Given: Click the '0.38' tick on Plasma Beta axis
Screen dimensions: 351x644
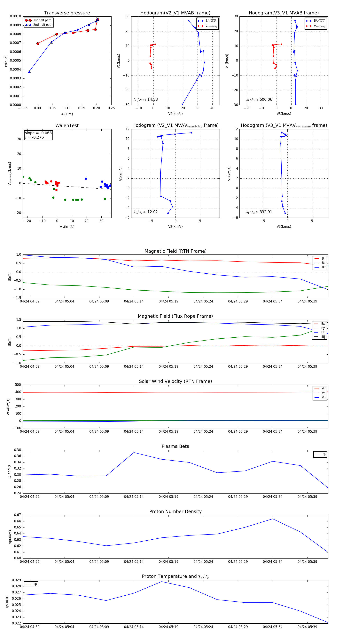Looking at the screenshot, I should point(18,450).
